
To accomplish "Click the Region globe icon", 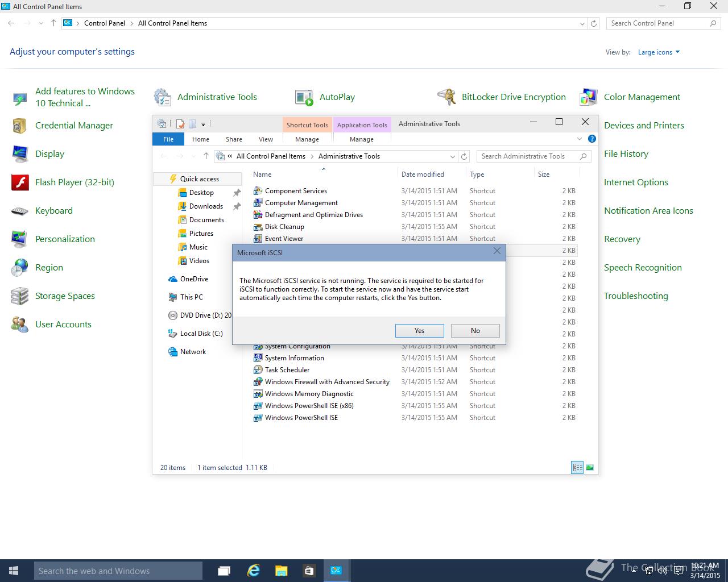I will click(x=20, y=268).
